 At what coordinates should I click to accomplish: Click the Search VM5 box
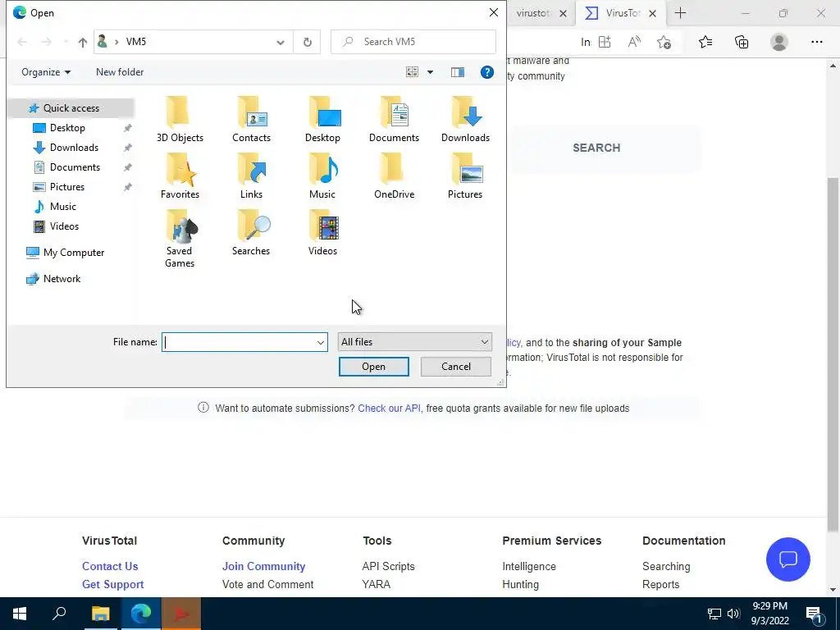coord(413,42)
